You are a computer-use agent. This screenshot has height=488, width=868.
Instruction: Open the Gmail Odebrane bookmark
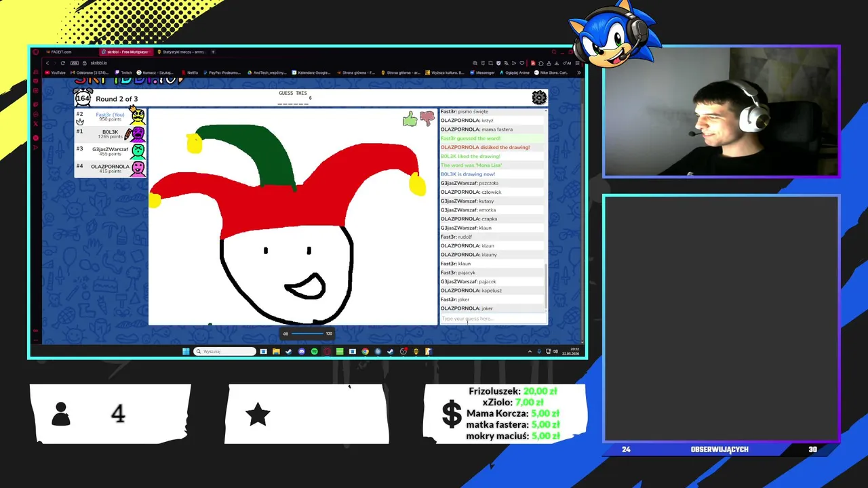click(x=90, y=73)
